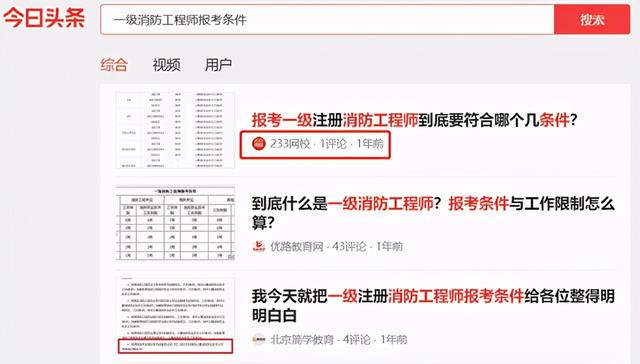
Task: Click the 优路教育网 avatar icon
Action: pyautogui.click(x=259, y=246)
